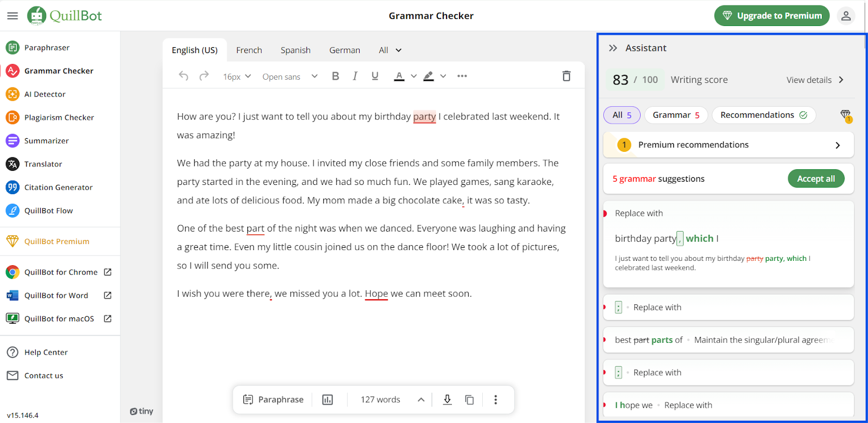The image size is (868, 423).
Task: Open the hamburger menu
Action: tap(12, 16)
